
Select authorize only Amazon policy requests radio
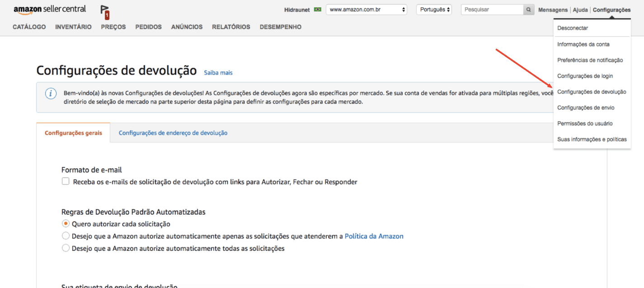click(x=66, y=236)
